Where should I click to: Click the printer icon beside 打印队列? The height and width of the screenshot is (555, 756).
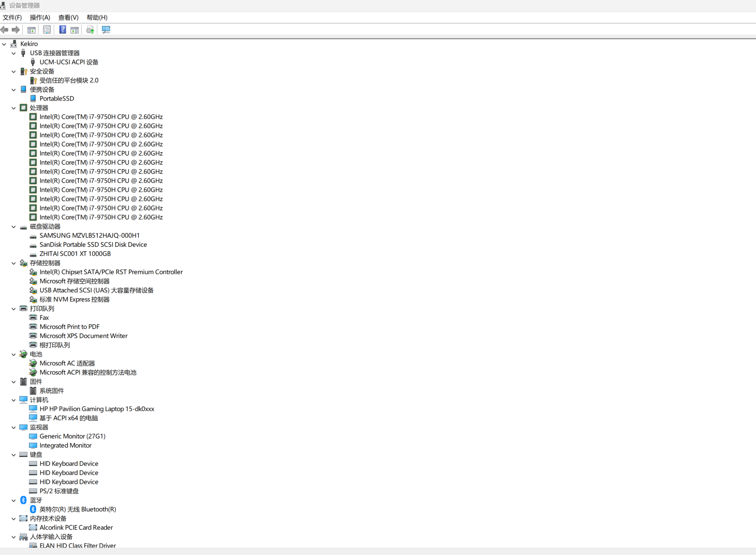tap(24, 308)
